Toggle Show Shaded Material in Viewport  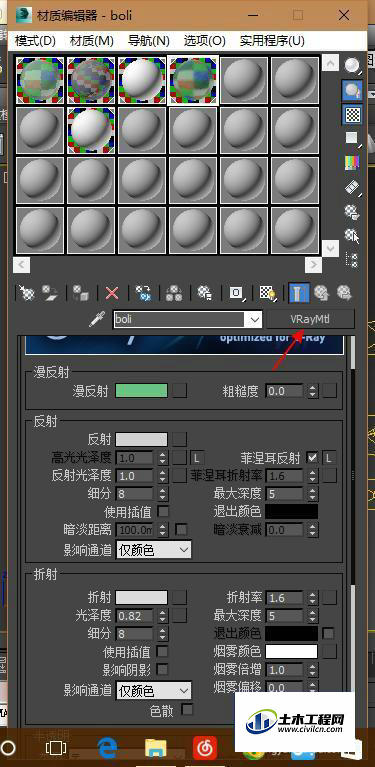267,293
